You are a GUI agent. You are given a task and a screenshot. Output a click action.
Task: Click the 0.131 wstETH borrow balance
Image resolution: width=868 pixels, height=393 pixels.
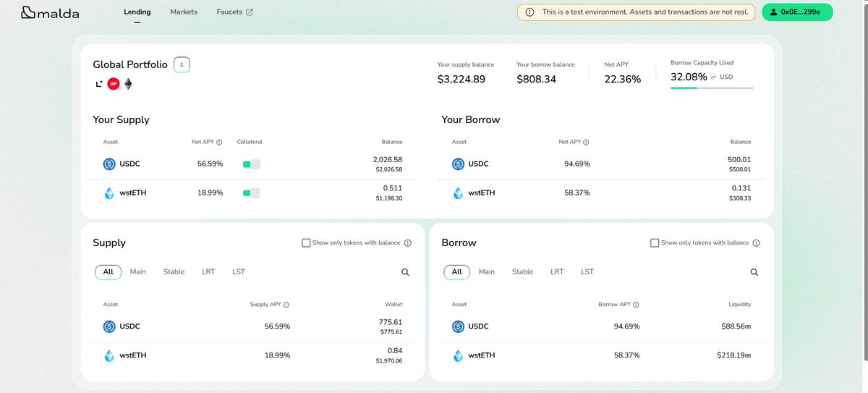(x=742, y=188)
